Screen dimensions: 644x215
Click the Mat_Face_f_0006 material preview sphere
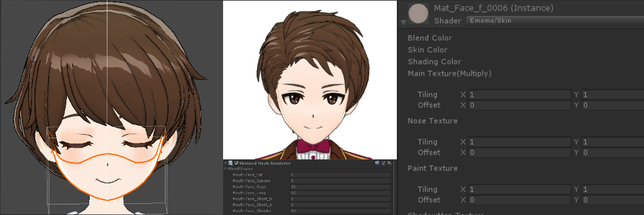419,13
